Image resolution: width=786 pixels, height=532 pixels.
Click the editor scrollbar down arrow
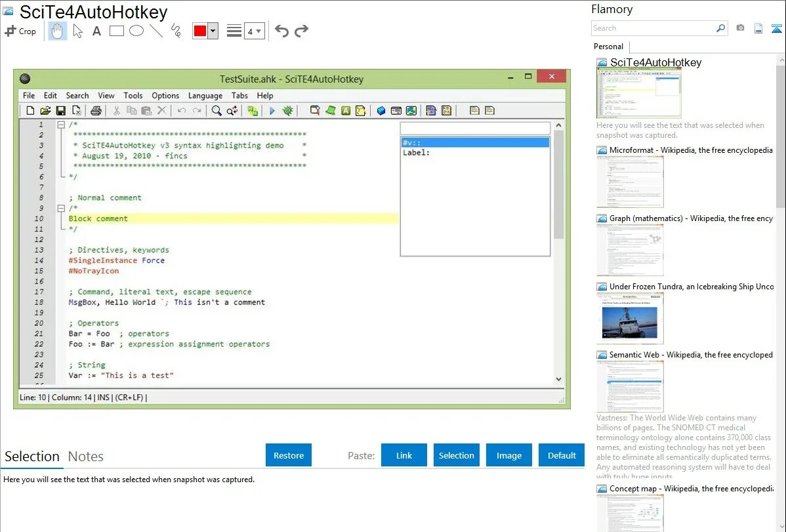point(559,380)
